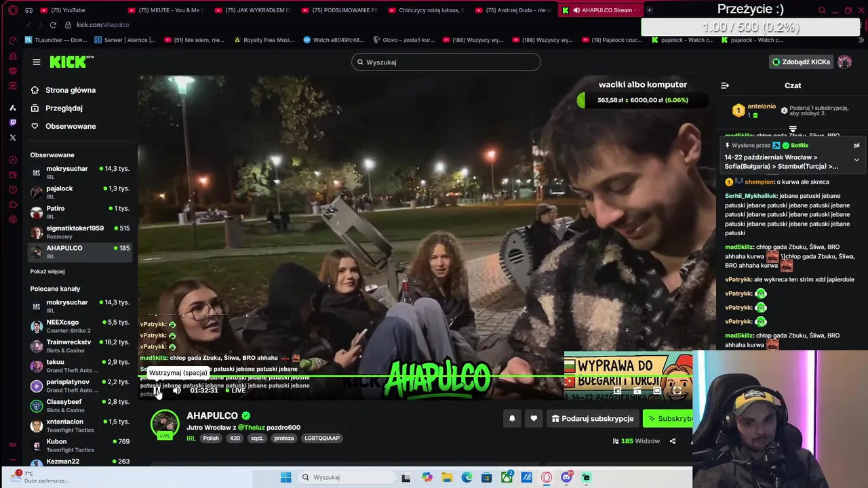Click the IRL category link
Image resolution: width=868 pixels, height=488 pixels.
tap(191, 439)
